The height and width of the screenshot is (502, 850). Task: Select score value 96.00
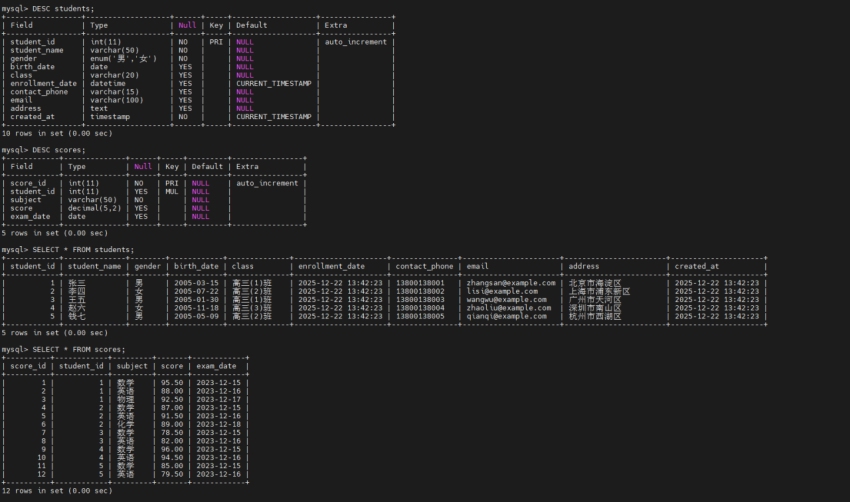[172, 449]
